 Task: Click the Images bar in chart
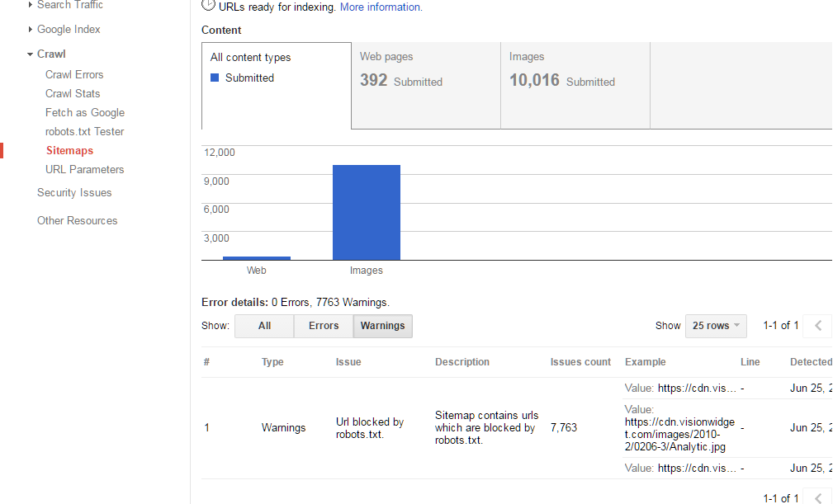point(367,212)
